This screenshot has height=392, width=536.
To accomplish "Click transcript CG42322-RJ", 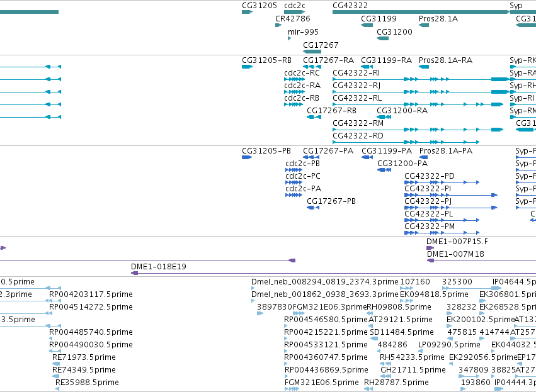I will coord(356,86).
